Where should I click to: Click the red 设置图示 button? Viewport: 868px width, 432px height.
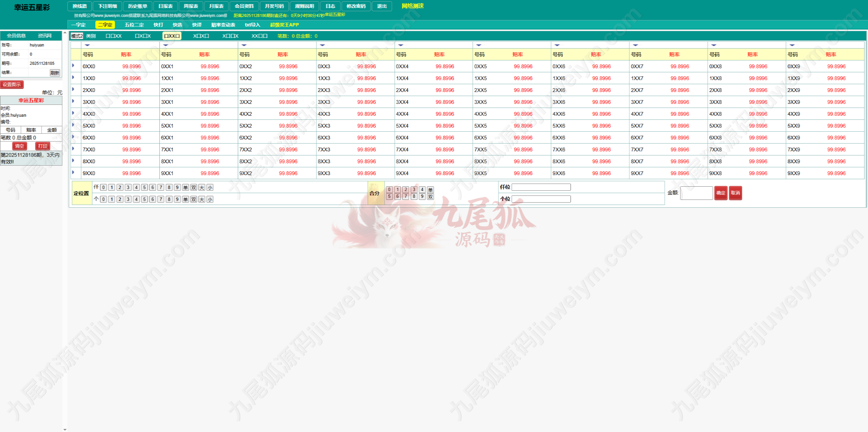[x=12, y=84]
